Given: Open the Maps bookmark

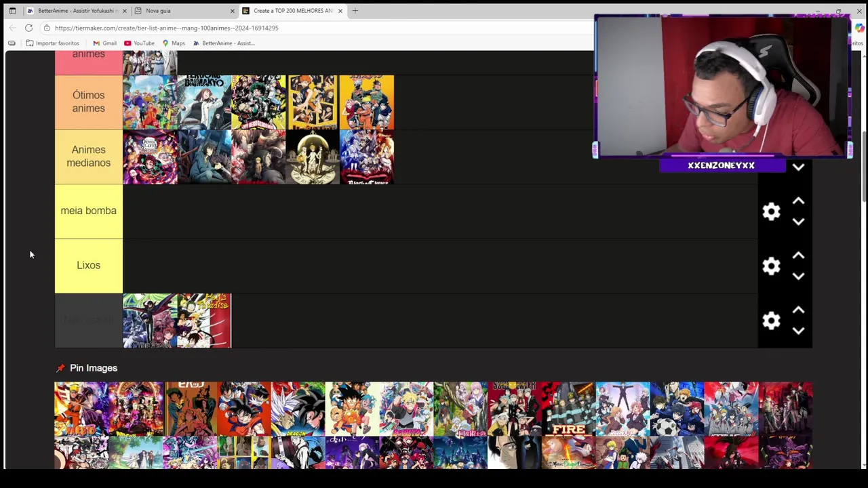Looking at the screenshot, I should (x=174, y=43).
